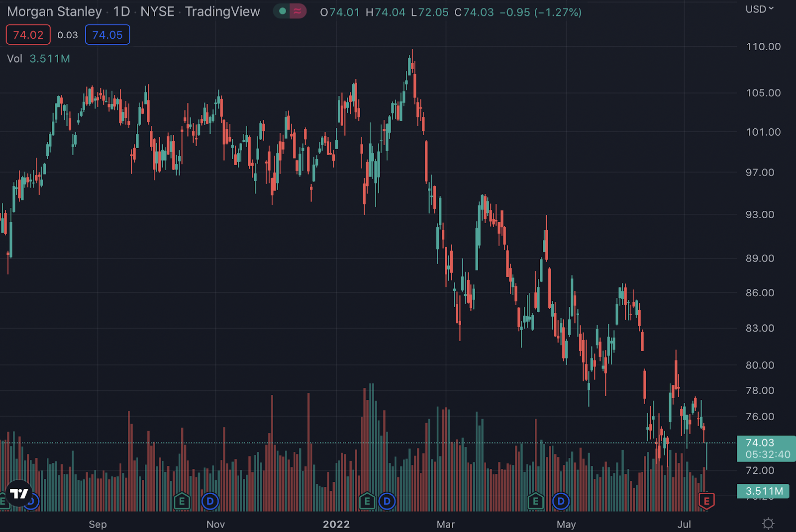Open the earnings marker before Nov
Viewport: 796px width, 532px height.
[182, 501]
